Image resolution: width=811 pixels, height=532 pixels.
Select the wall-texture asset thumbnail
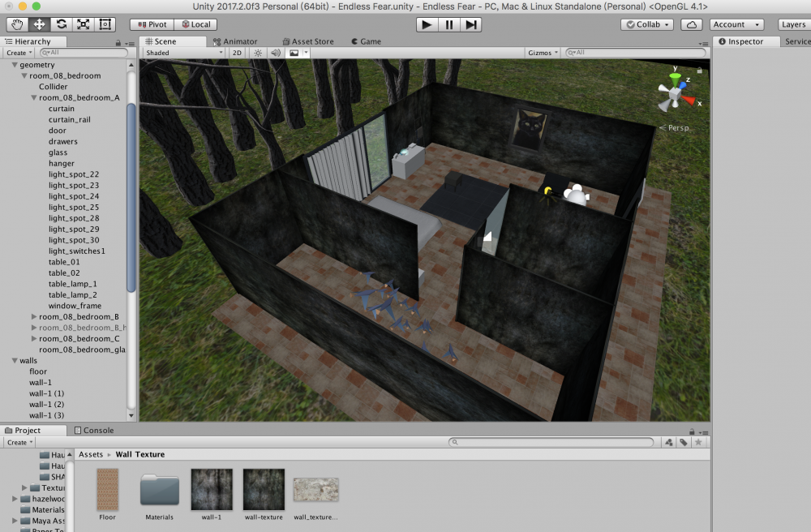pyautogui.click(x=264, y=489)
